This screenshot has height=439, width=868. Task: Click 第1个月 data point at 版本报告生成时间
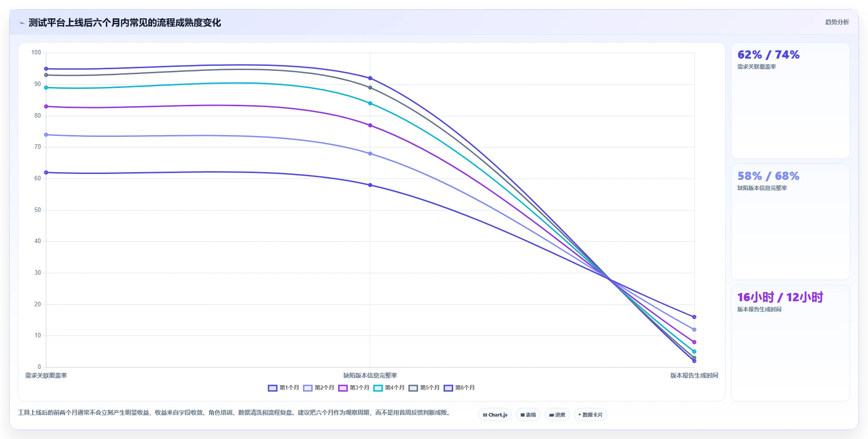tap(694, 317)
